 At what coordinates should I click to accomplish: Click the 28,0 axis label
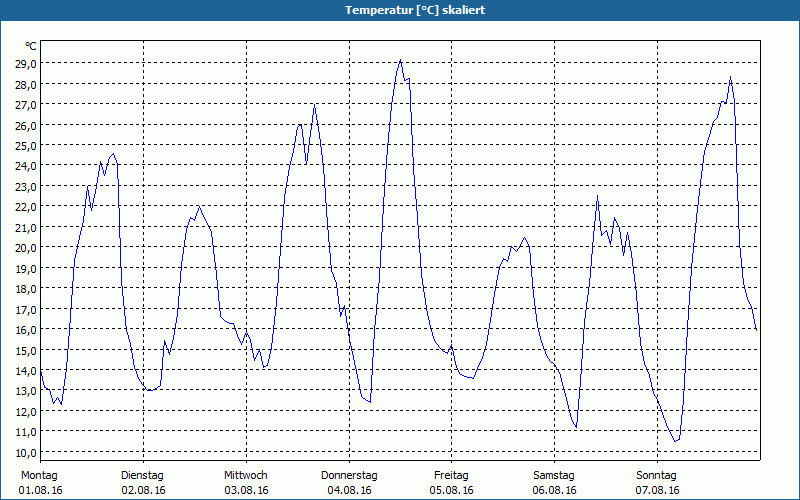tap(26, 84)
